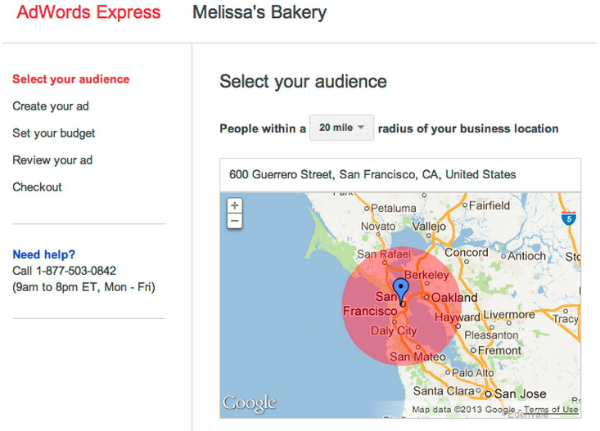
Task: Navigate to the Checkout step
Action: coord(37,187)
